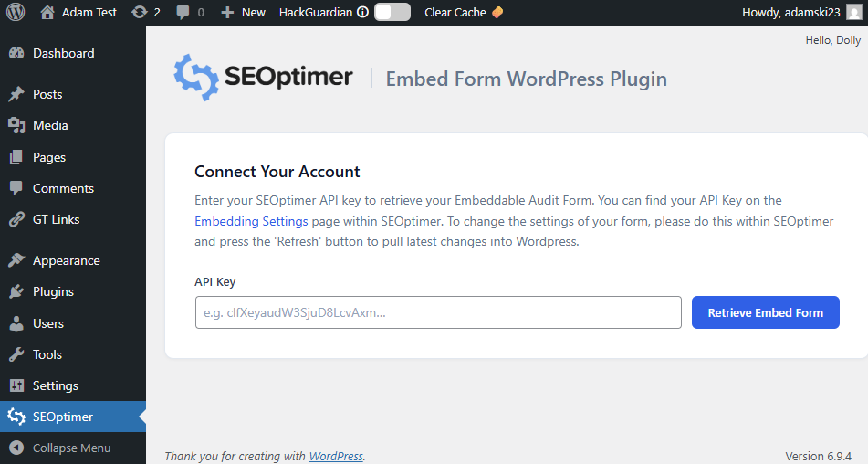The height and width of the screenshot is (464, 868).
Task: Open the comments bubble icon in admin bar
Action: 183,13
